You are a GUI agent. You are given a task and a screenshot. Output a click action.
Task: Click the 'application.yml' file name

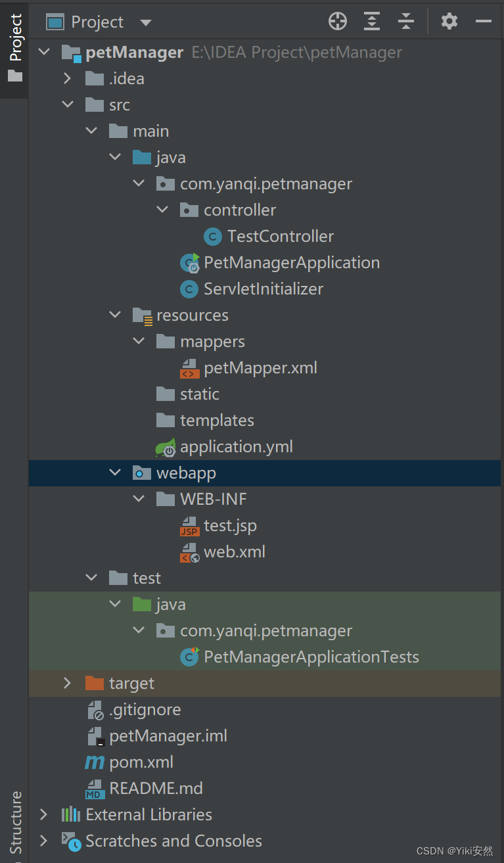click(237, 446)
